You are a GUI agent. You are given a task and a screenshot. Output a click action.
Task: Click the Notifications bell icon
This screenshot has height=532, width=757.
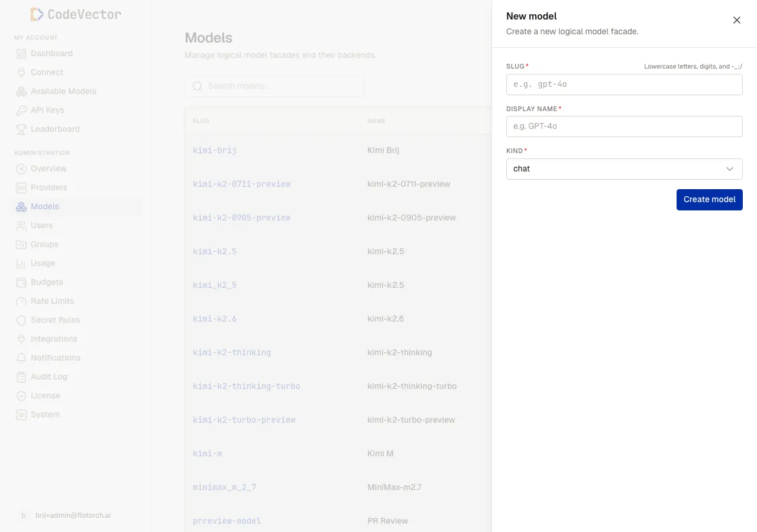coord(21,358)
